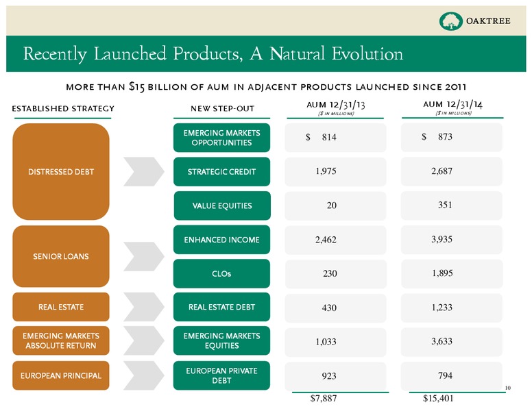The image size is (532, 411).
Task: Click the 2014 value '794'
Action: pos(445,375)
